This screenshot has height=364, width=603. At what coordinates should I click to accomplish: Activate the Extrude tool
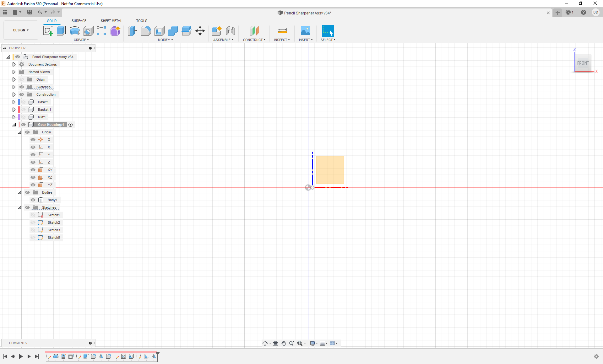[x=61, y=30]
